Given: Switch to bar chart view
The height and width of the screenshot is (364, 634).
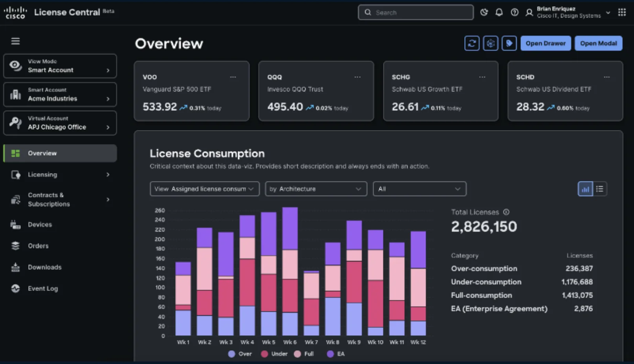Looking at the screenshot, I should pos(585,189).
